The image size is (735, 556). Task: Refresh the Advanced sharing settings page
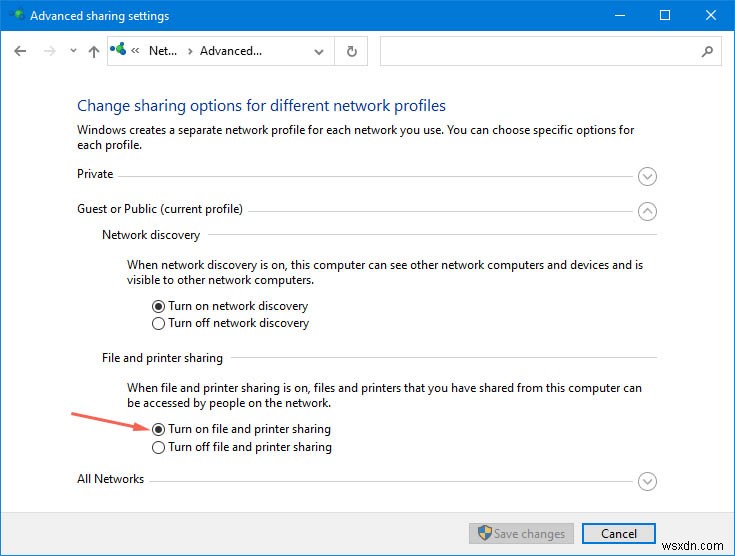(352, 51)
